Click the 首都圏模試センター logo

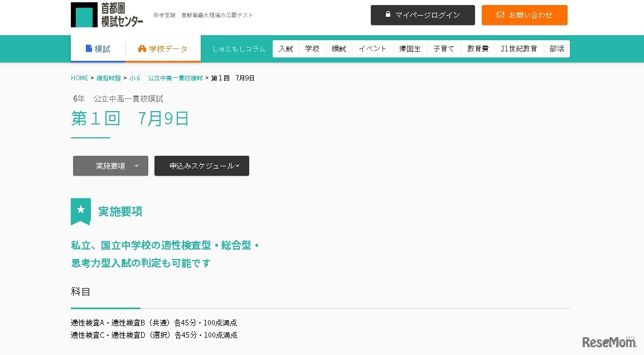pos(107,15)
